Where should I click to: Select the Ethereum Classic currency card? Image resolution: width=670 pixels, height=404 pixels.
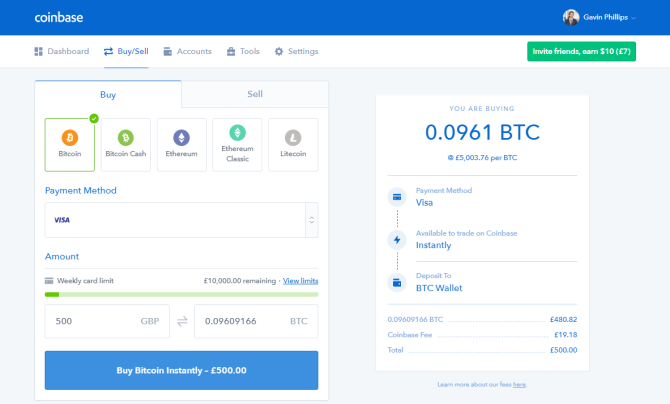tap(237, 145)
